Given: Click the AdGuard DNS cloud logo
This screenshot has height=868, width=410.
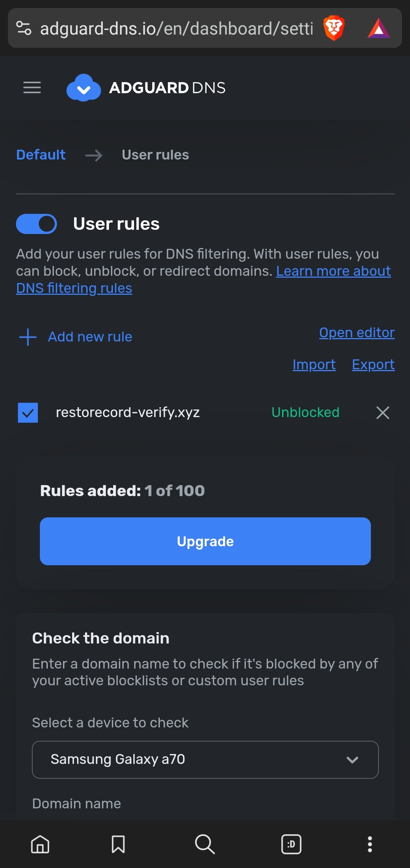Looking at the screenshot, I should (x=84, y=88).
